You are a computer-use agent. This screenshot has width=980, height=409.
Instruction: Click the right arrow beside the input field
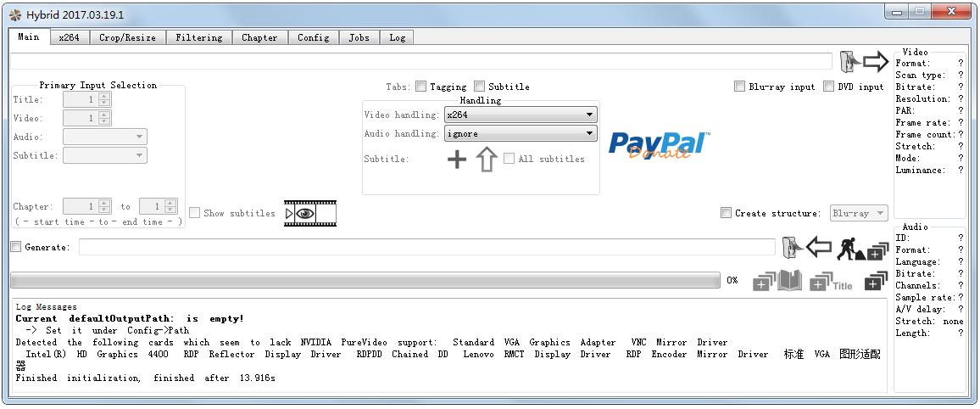pyautogui.click(x=876, y=62)
